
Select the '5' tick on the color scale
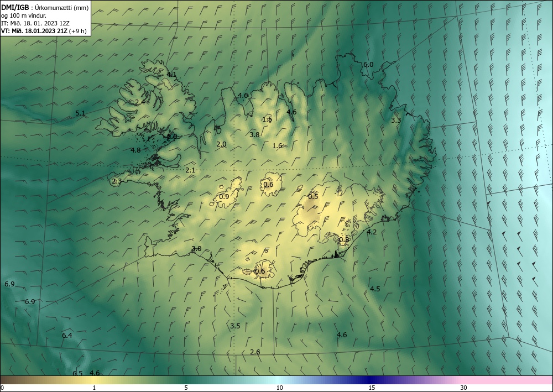click(186, 388)
